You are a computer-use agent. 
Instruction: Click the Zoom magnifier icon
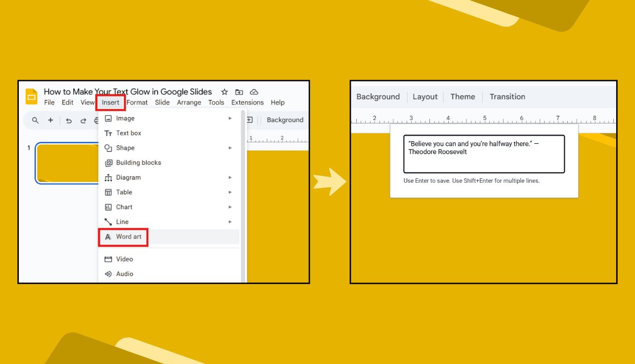(35, 120)
